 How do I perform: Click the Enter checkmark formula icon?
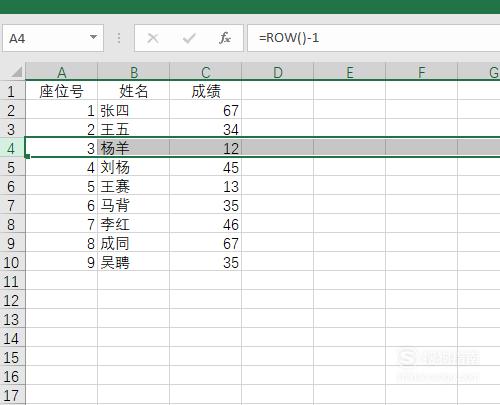pyautogui.click(x=189, y=38)
